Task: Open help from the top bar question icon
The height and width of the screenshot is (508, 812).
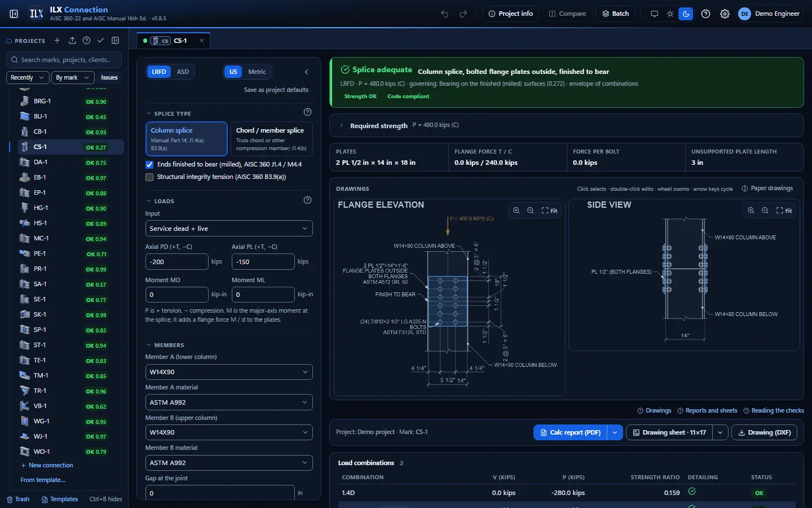Action: (x=705, y=14)
